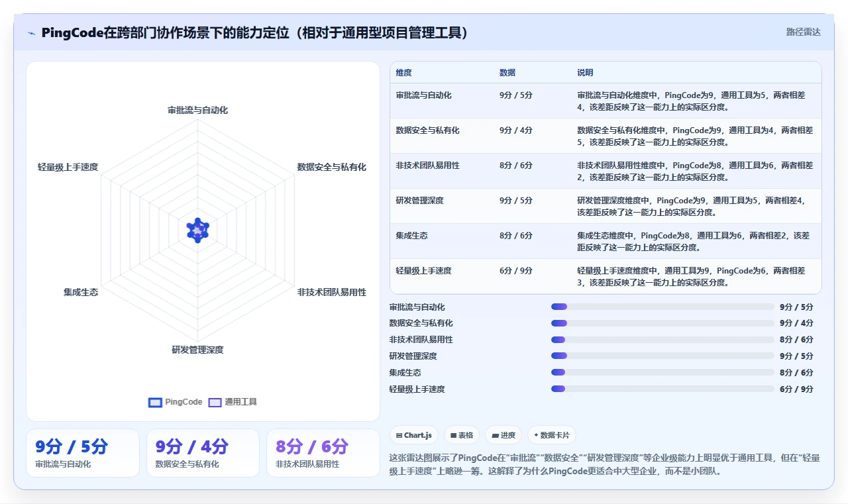Screen dimensions: 848x504
Task: Click the 研发管理深度 axis label on the radar
Action: click(197, 350)
